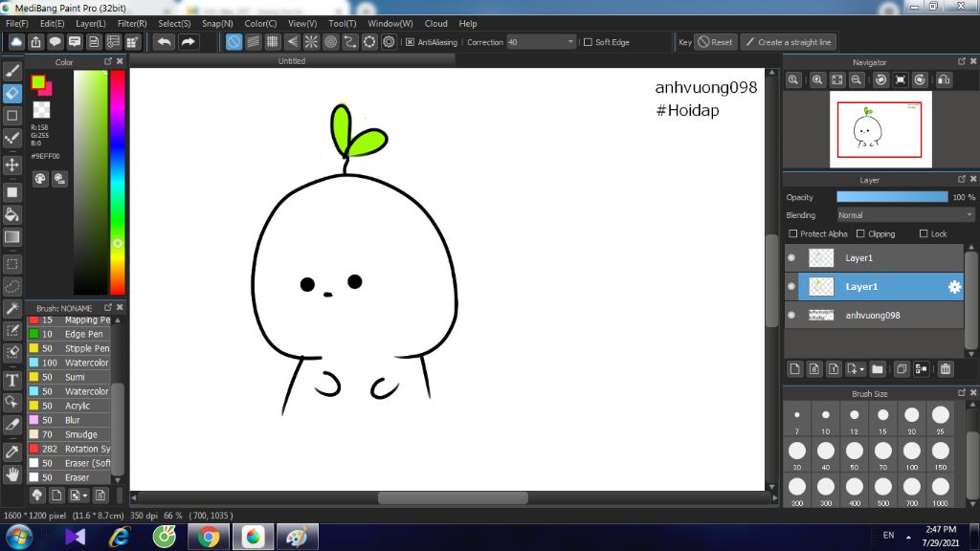Switch to the Untitled canvas tab
The image size is (980, 551).
(x=292, y=61)
